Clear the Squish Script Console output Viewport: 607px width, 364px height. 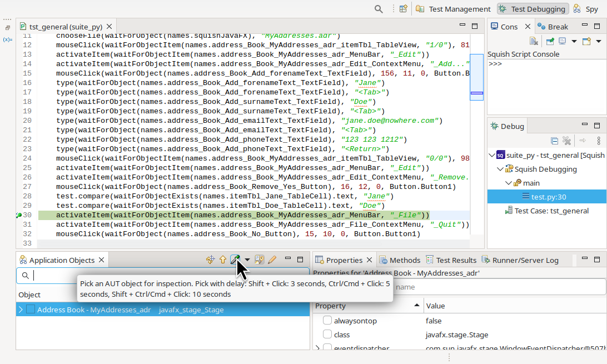coord(532,41)
